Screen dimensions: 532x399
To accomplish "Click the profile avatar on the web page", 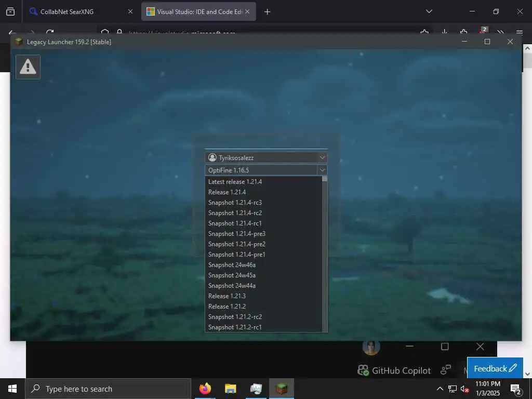I will [x=371, y=347].
